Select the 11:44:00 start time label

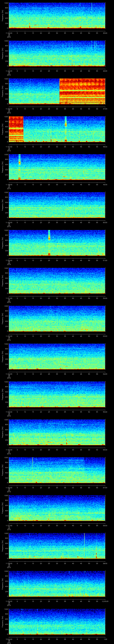coord(9,33)
